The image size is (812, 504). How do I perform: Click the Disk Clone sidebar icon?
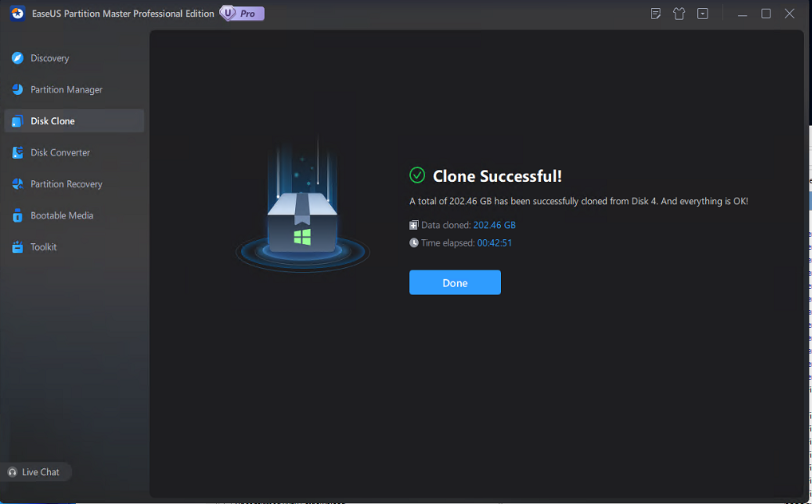[18, 121]
